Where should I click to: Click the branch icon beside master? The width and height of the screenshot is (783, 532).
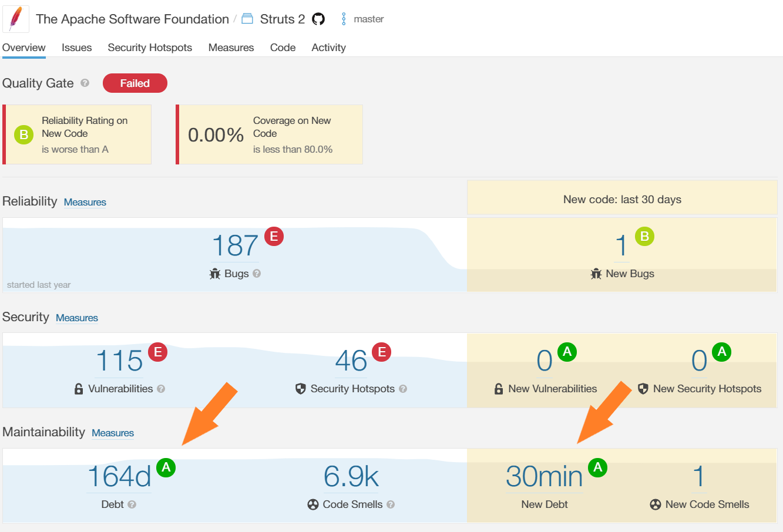click(x=344, y=19)
